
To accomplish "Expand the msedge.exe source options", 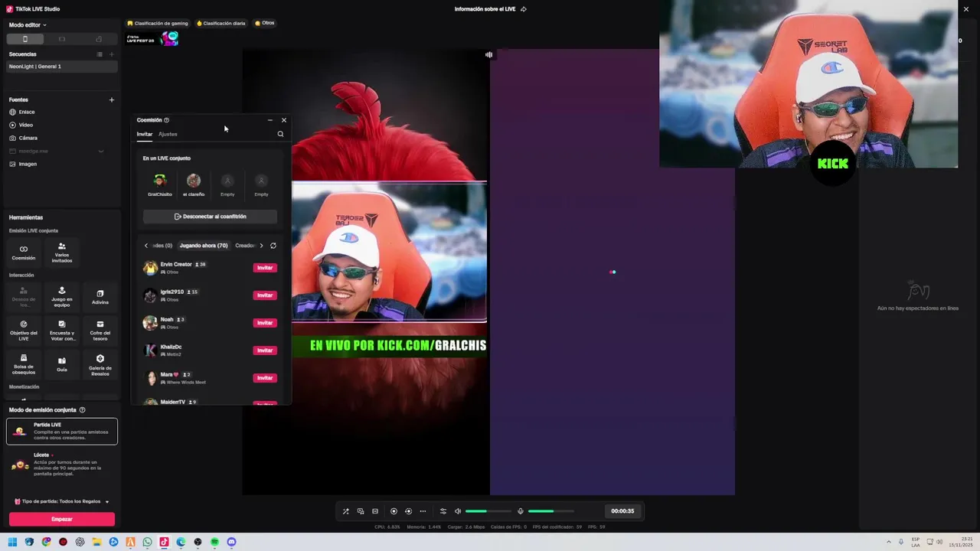I will point(100,151).
